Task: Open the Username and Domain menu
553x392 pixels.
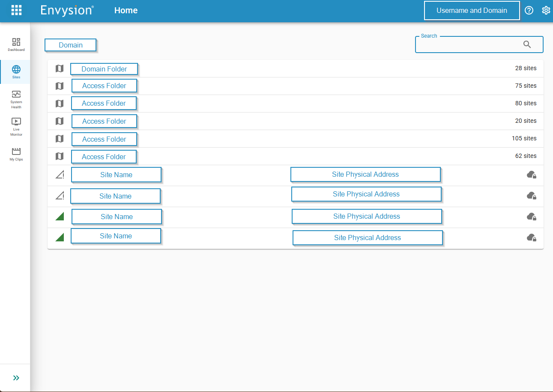Action: [472, 11]
